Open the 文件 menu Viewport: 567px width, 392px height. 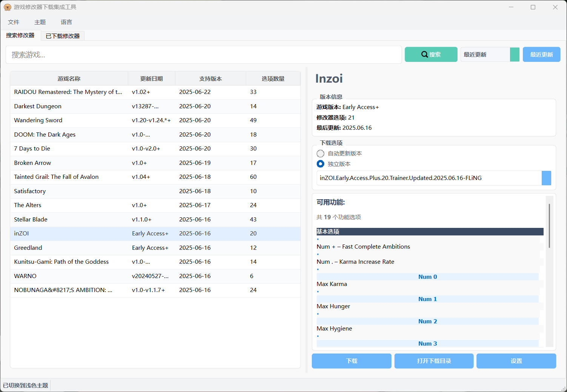[14, 22]
